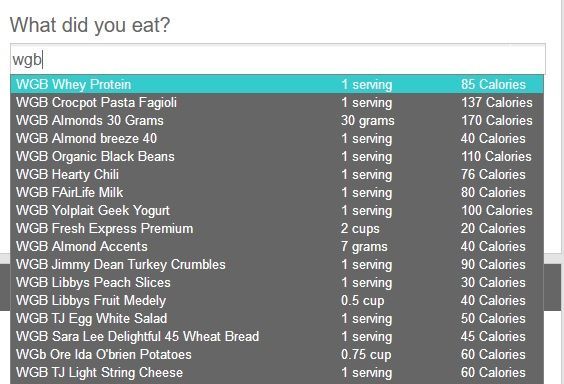The height and width of the screenshot is (384, 564).
Task: Pick WGB FAirLife Milk suggestion
Action: [277, 192]
